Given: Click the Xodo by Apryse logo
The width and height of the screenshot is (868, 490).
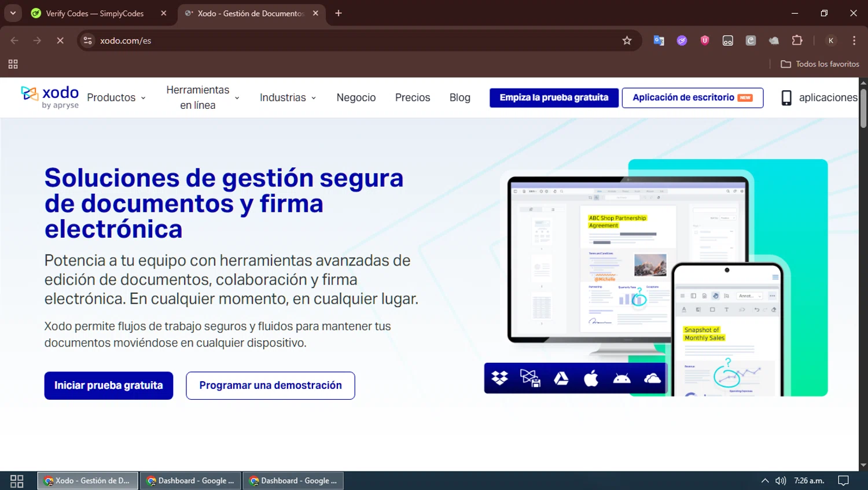Looking at the screenshot, I should [x=50, y=97].
